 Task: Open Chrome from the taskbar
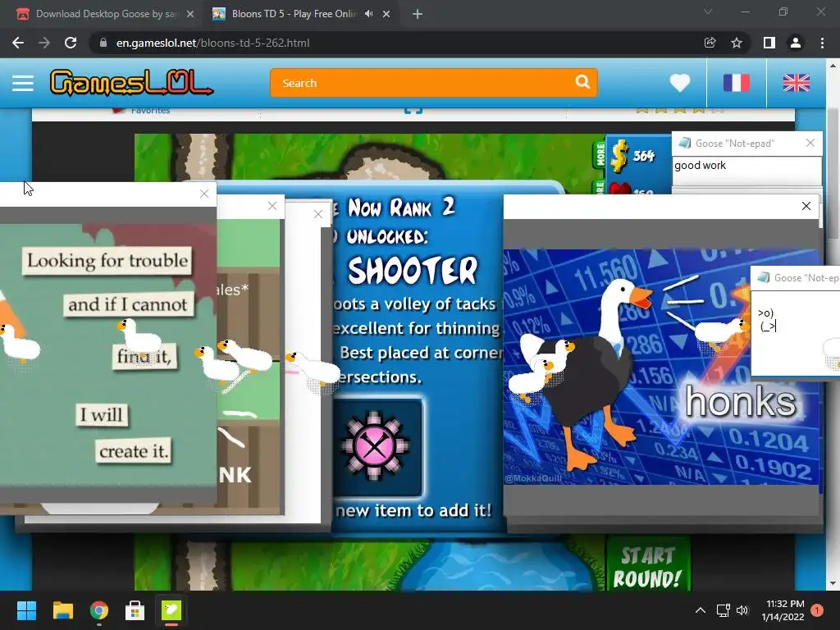(x=99, y=610)
